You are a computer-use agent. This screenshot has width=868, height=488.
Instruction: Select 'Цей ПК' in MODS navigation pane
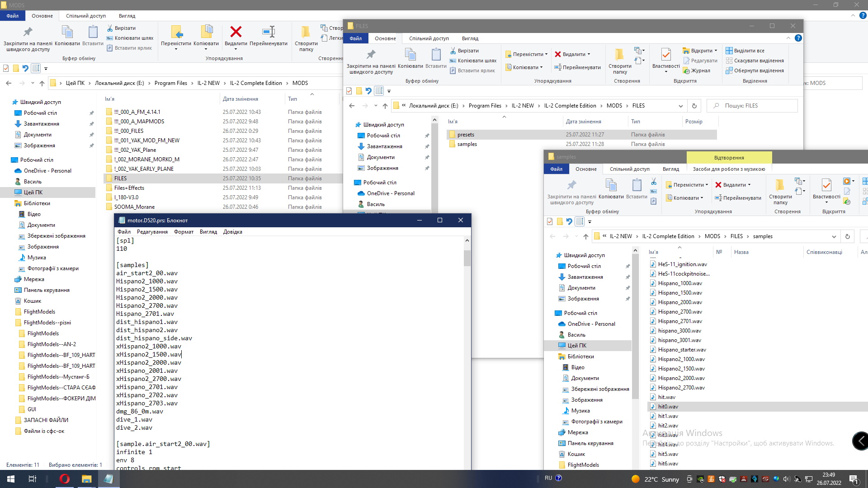point(33,192)
